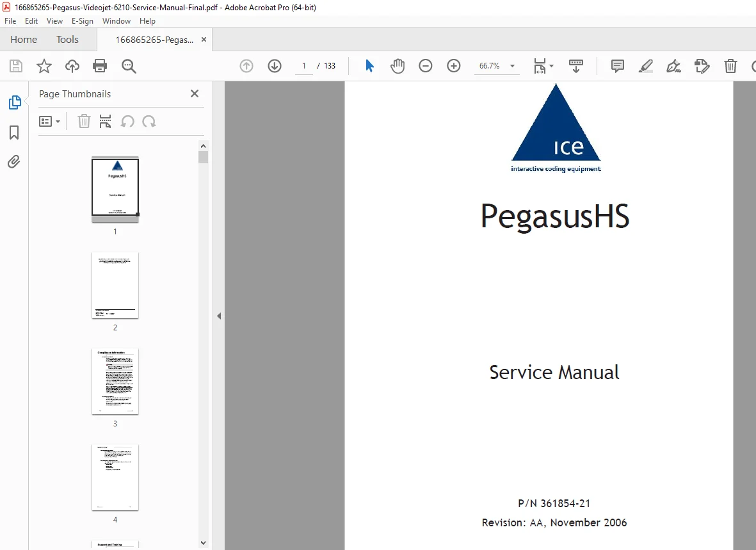Screen dimensions: 756x550
Task: Click the stamp edit tool icon
Action: click(702, 66)
